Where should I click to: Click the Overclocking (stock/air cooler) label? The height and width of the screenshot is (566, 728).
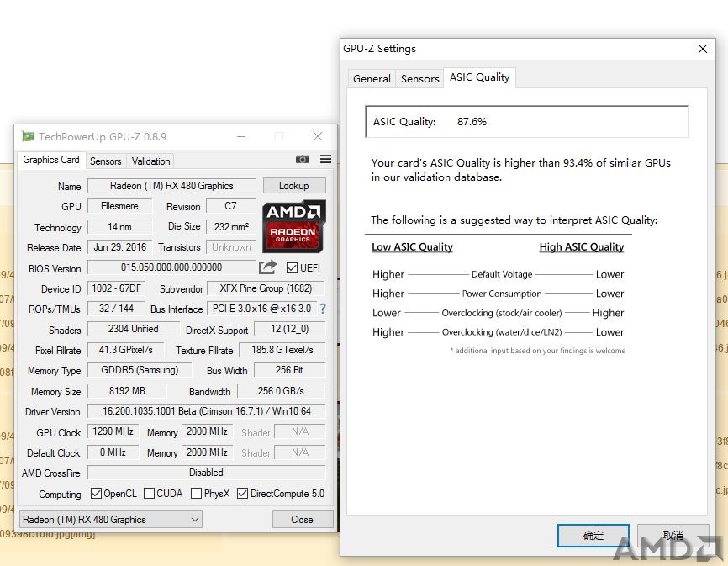[x=502, y=313]
